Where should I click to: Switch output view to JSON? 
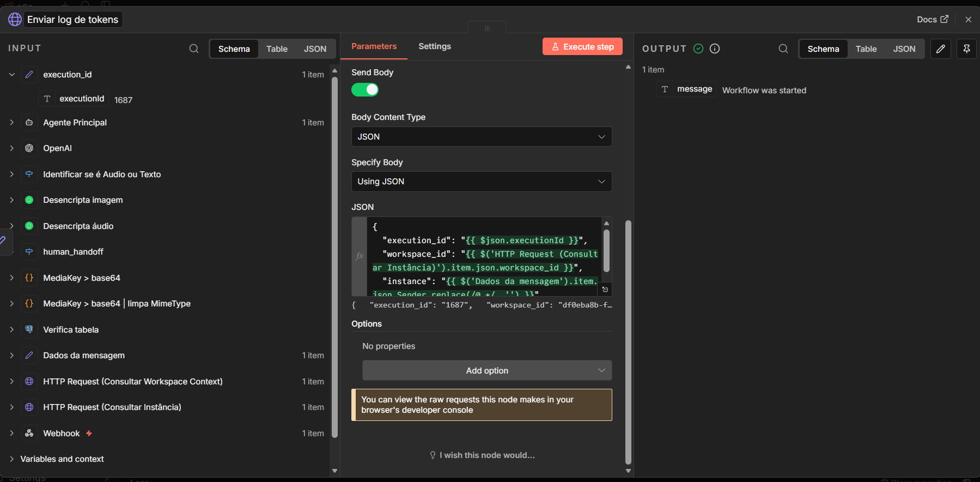[x=904, y=49]
